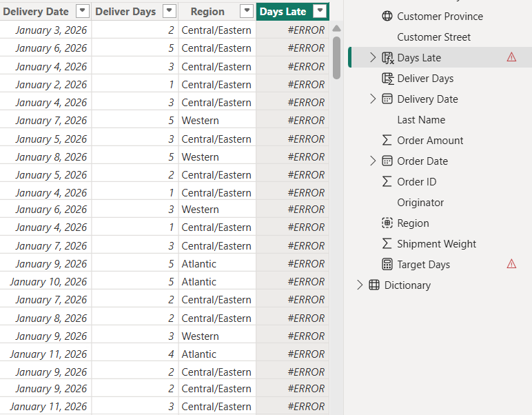
Task: Click the sigma icon beside Order Amount
Action: click(387, 140)
